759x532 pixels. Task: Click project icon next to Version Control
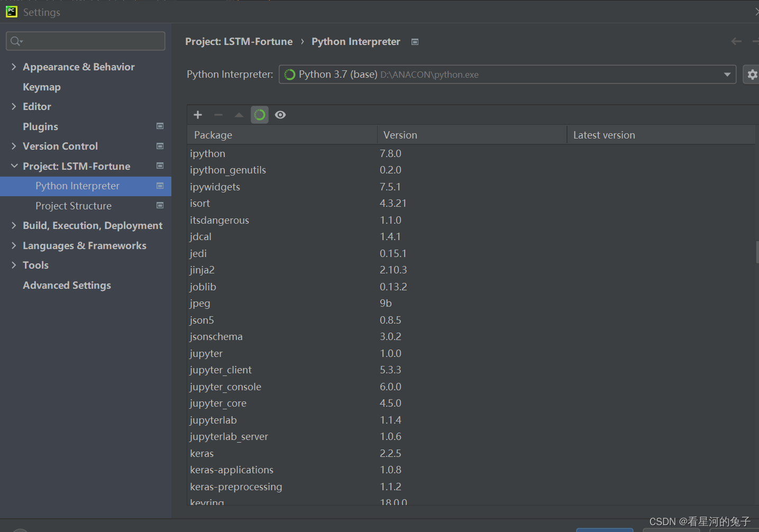(160, 146)
